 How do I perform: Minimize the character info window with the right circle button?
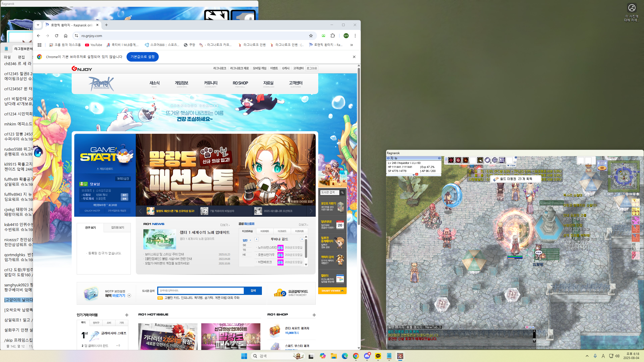point(439,158)
